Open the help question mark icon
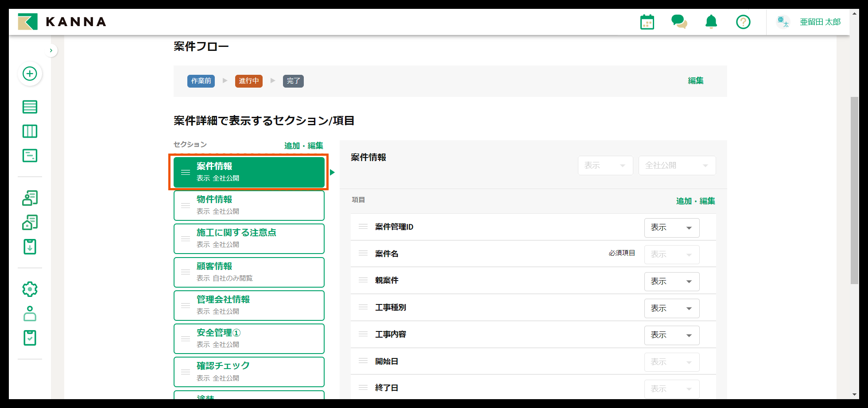 (743, 21)
